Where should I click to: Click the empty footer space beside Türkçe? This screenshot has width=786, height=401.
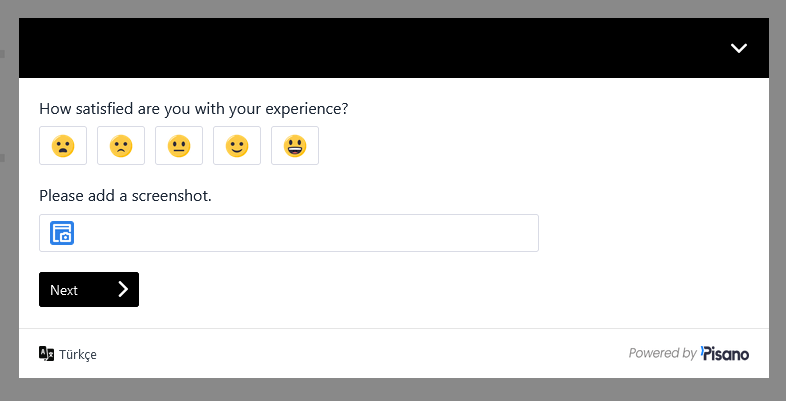coord(350,354)
